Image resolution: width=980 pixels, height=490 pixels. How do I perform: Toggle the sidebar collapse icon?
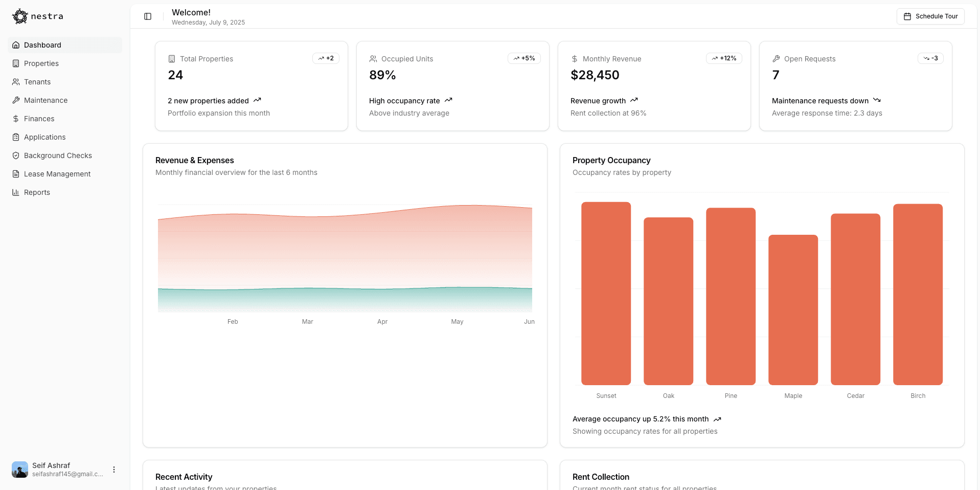tap(148, 16)
